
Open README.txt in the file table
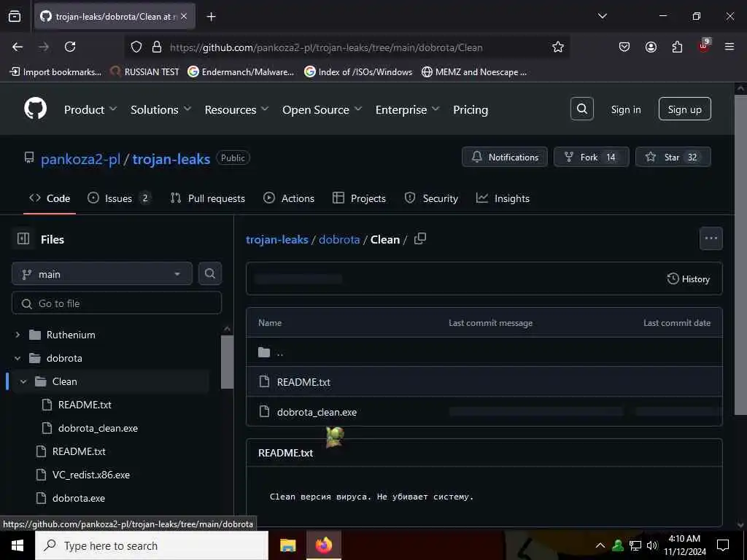[303, 382]
